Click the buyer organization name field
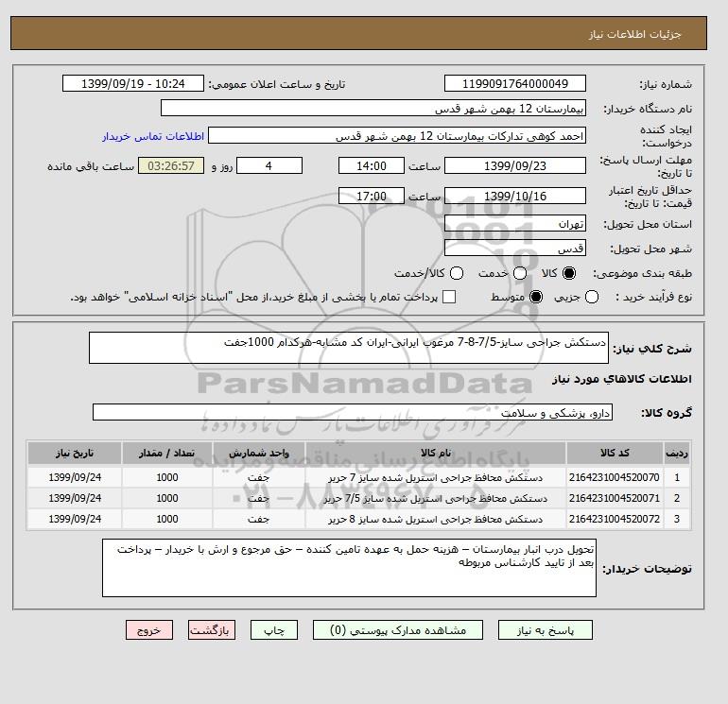The height and width of the screenshot is (704, 728). tap(373, 108)
